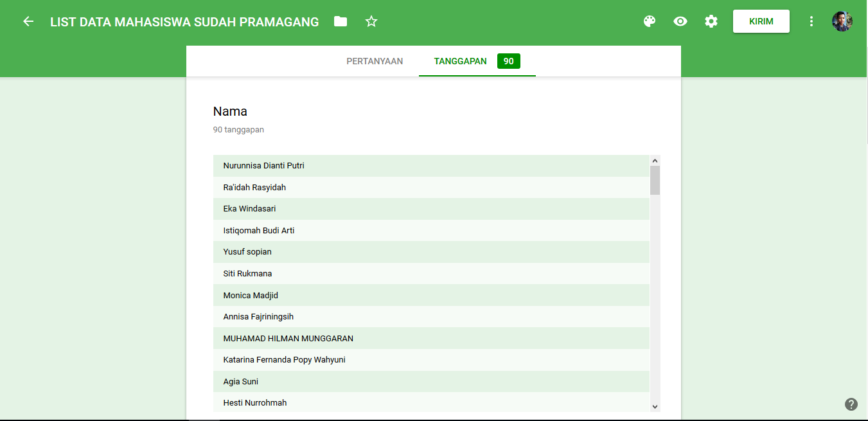Screen dimensions: 868x421
Task: Click the Nama question heading
Action: point(230,111)
